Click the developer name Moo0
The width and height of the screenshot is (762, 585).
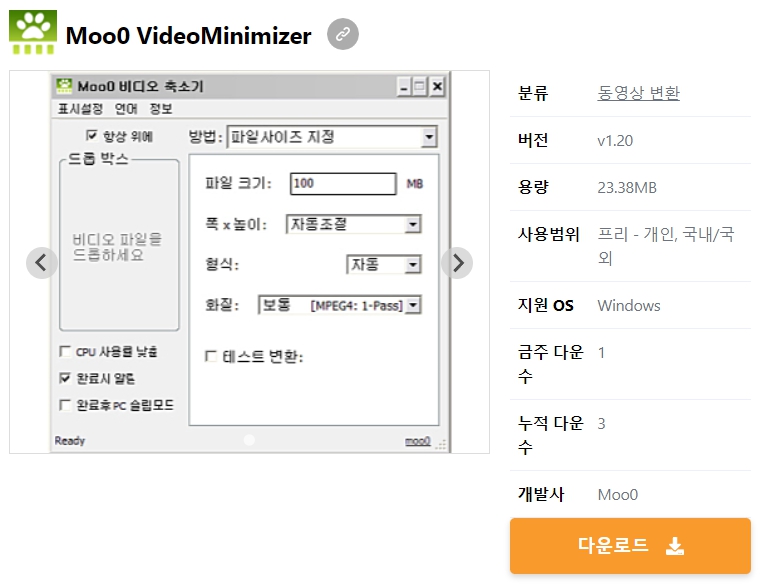(x=618, y=495)
